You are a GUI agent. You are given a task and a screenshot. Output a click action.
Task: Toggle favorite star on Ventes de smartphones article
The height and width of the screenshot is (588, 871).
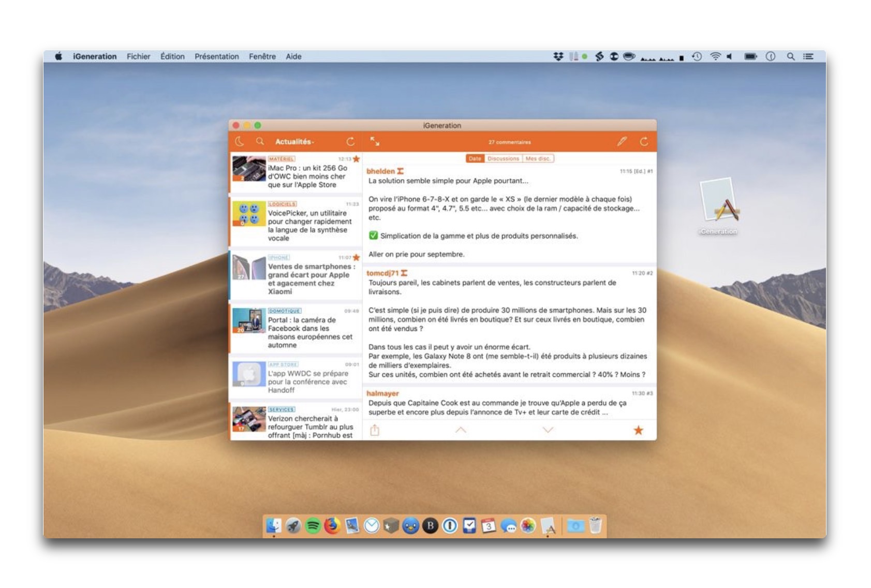[356, 257]
